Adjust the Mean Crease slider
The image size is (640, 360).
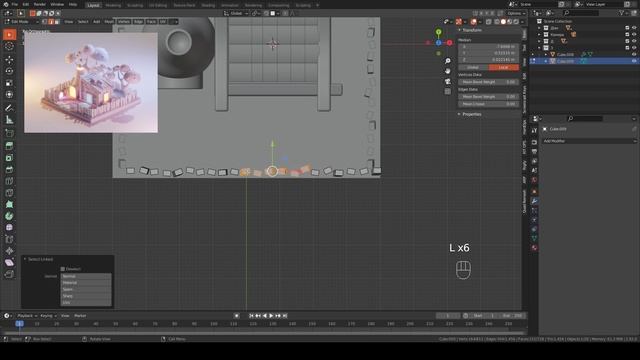[488, 104]
